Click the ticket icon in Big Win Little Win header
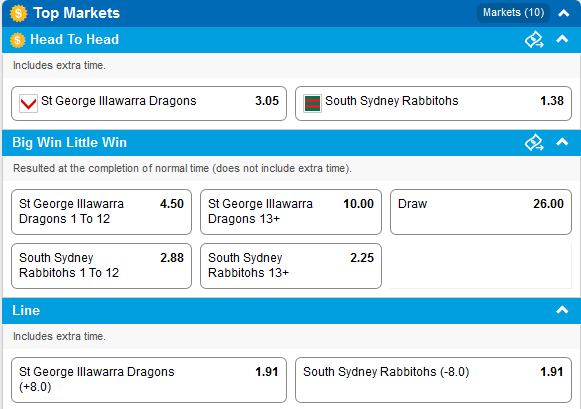This screenshot has width=581, height=409. pos(534,143)
